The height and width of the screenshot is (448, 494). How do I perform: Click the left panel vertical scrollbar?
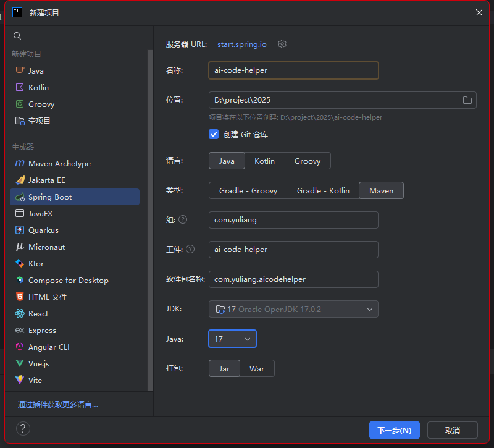tap(150, 220)
